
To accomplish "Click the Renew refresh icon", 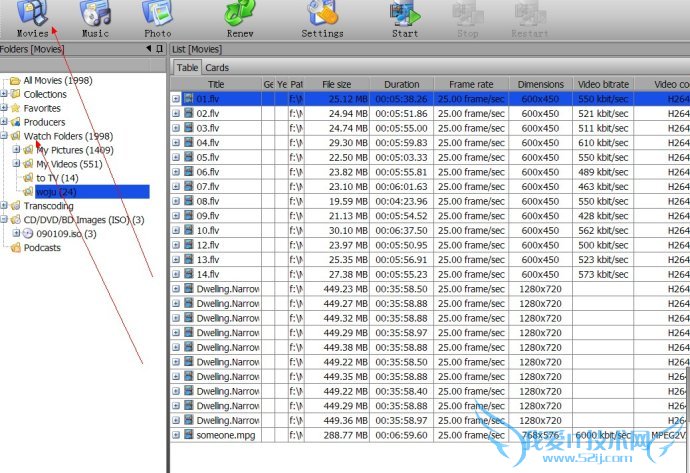I will click(x=240, y=14).
